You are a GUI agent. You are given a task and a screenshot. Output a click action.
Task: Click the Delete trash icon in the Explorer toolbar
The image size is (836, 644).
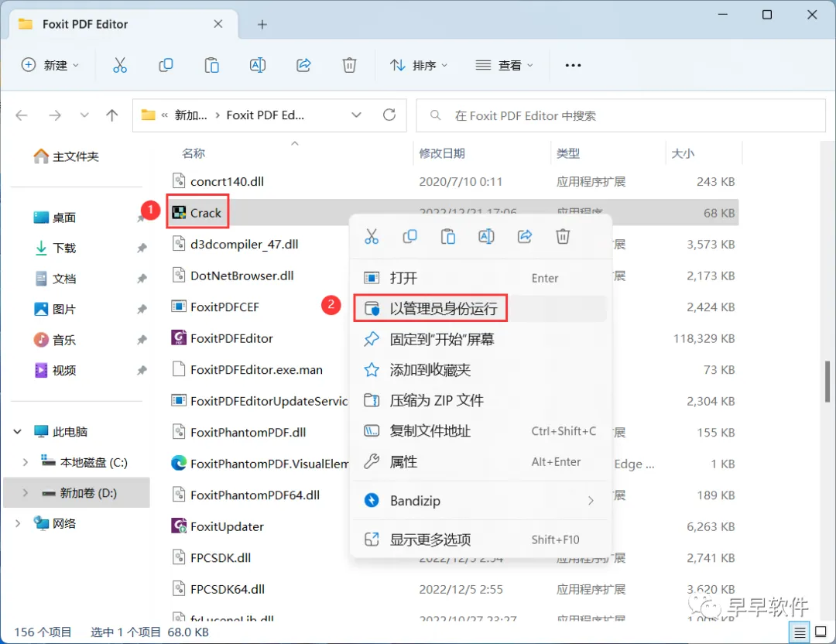(x=349, y=65)
